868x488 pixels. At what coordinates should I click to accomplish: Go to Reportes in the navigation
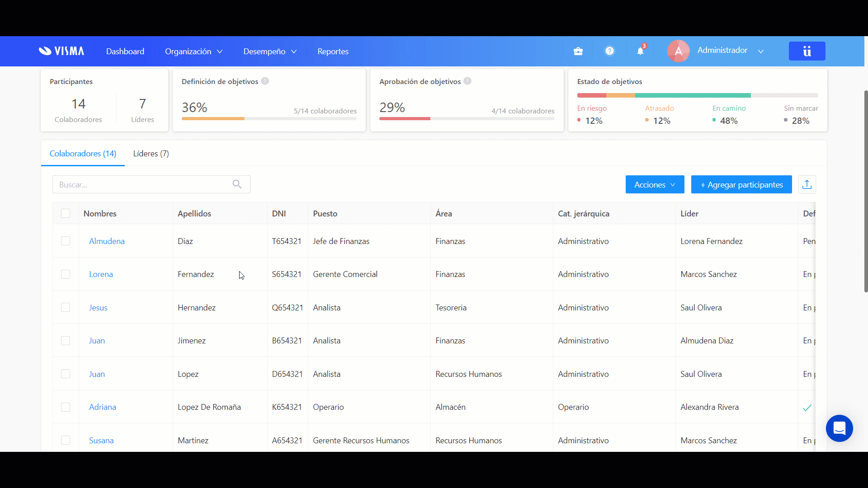333,52
